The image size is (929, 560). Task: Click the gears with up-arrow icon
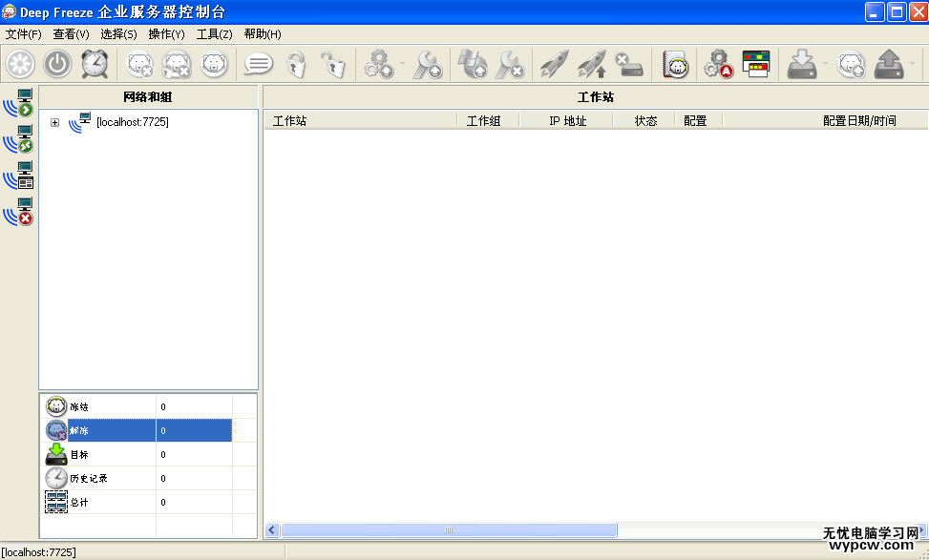(x=379, y=64)
